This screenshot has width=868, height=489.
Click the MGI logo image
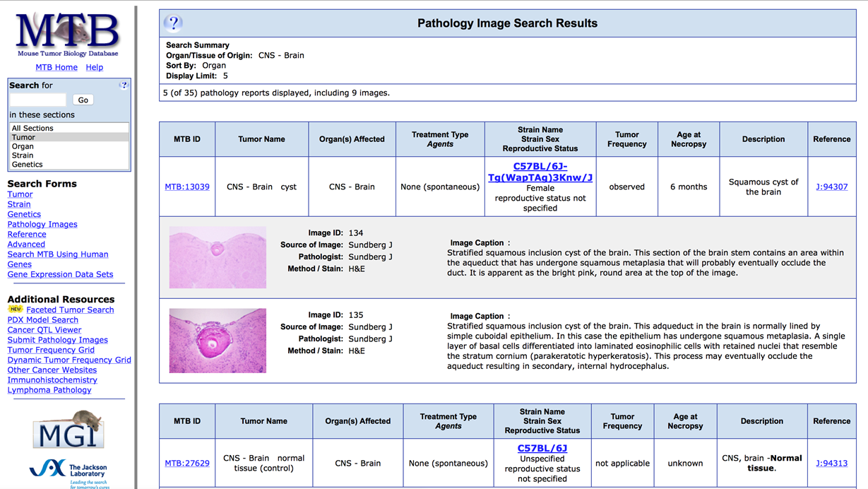coord(69,430)
